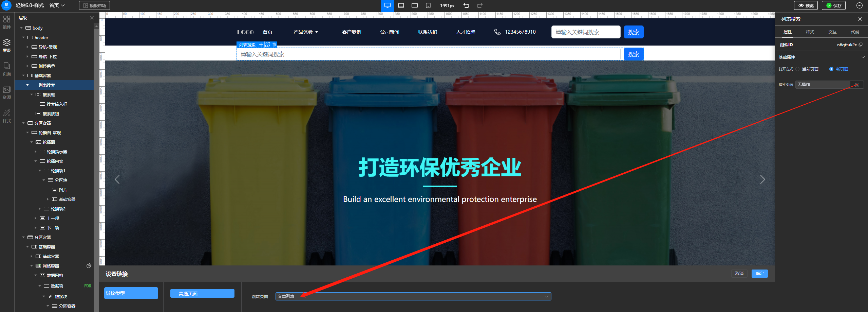Image resolution: width=868 pixels, height=312 pixels.
Task: Click header keyword search input field
Action: 586,32
